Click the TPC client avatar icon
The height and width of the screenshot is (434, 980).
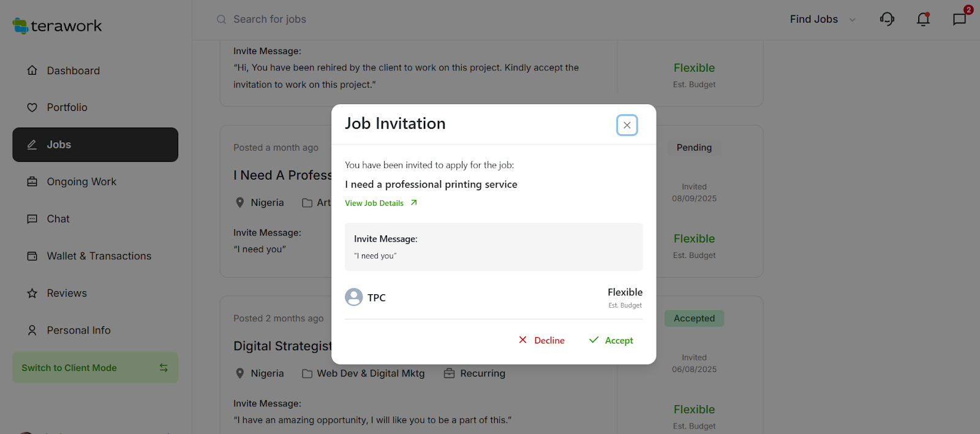(354, 297)
